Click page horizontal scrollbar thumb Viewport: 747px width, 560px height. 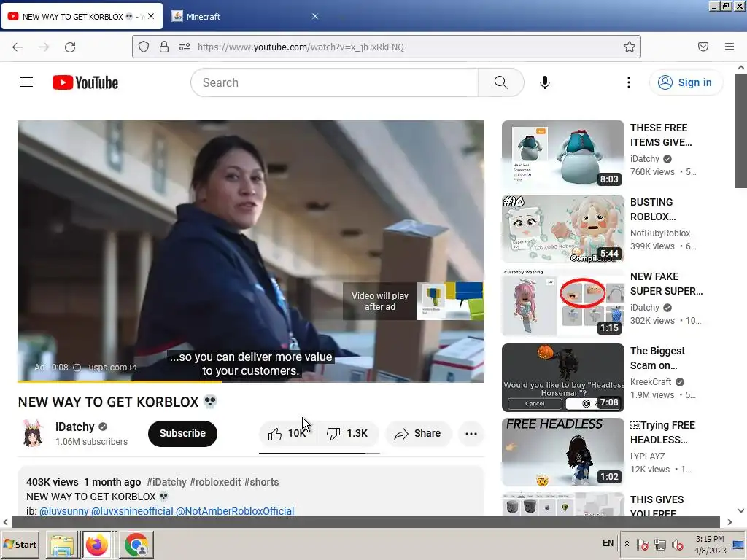(x=365, y=522)
